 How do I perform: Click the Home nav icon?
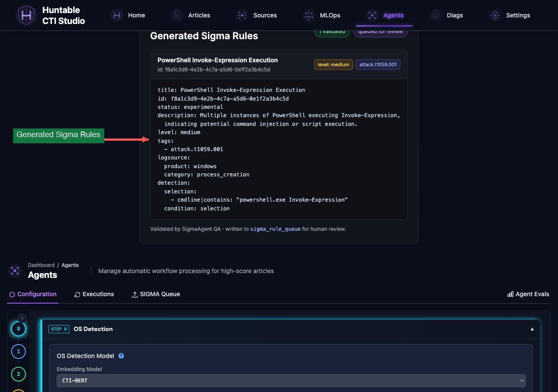pyautogui.click(x=117, y=15)
